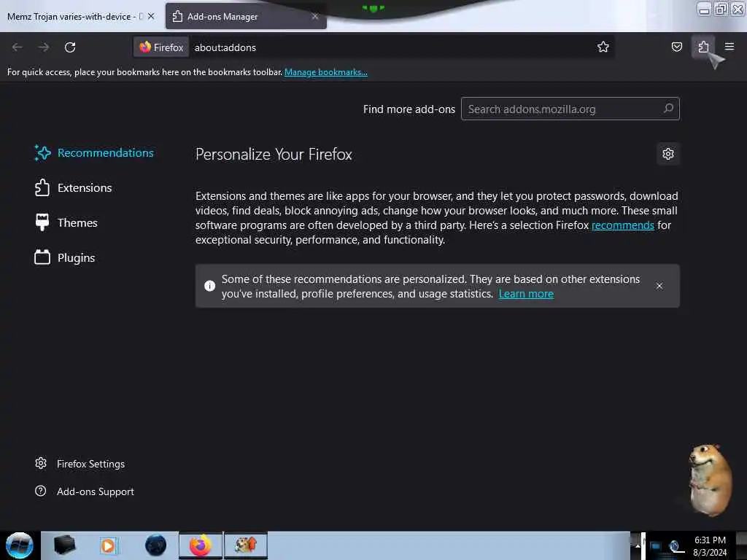Viewport: 747px width, 560px height.
Task: Reload the current page
Action: (x=70, y=47)
